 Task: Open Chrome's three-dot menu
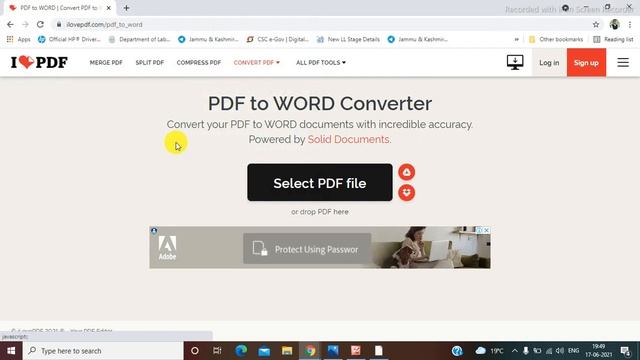pyautogui.click(x=630, y=24)
